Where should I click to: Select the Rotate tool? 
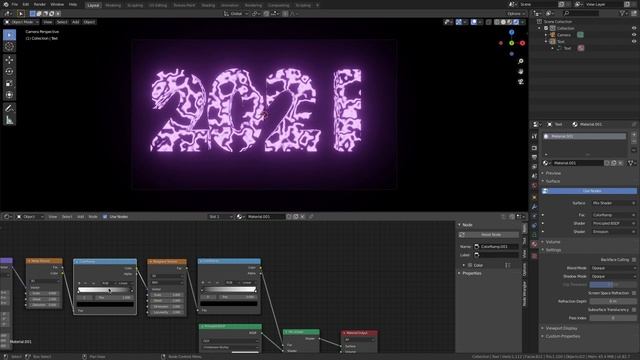9,71
